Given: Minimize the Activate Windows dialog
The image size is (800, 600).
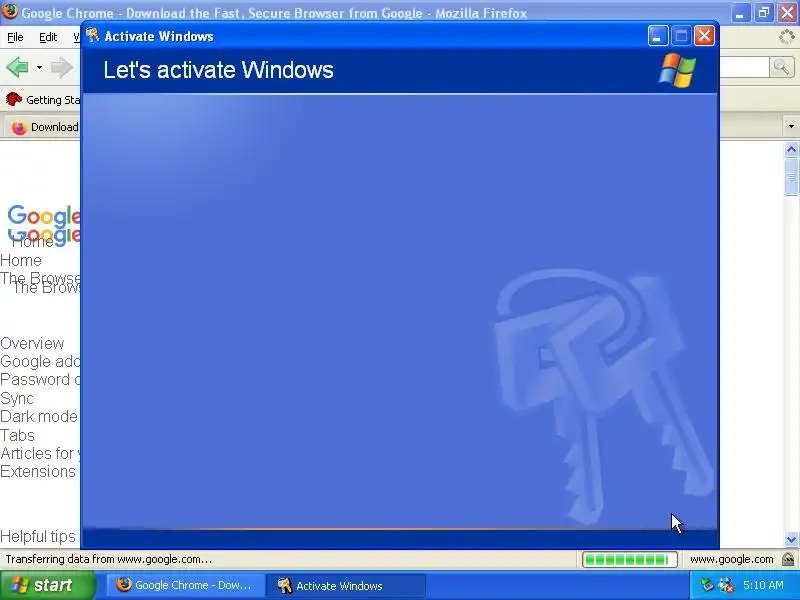Looking at the screenshot, I should [x=658, y=36].
